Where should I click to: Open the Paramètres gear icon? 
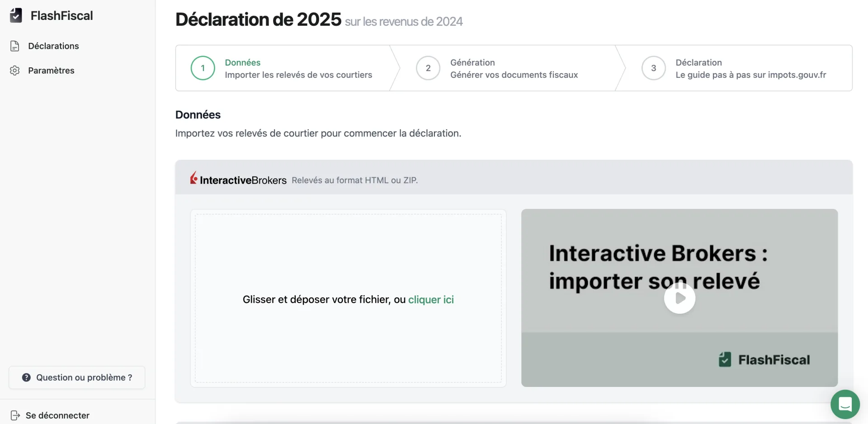tap(15, 71)
